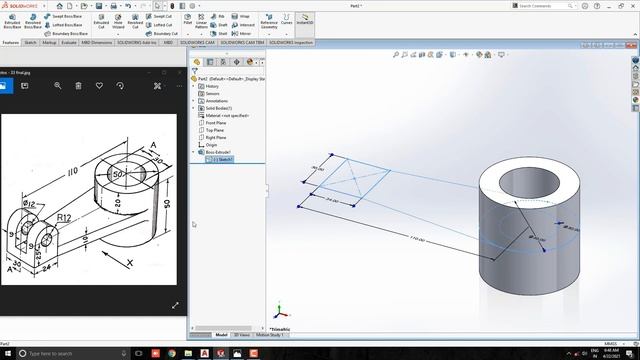
Task: Expand the Linear Pattern dropdown arrow
Action: [201, 34]
